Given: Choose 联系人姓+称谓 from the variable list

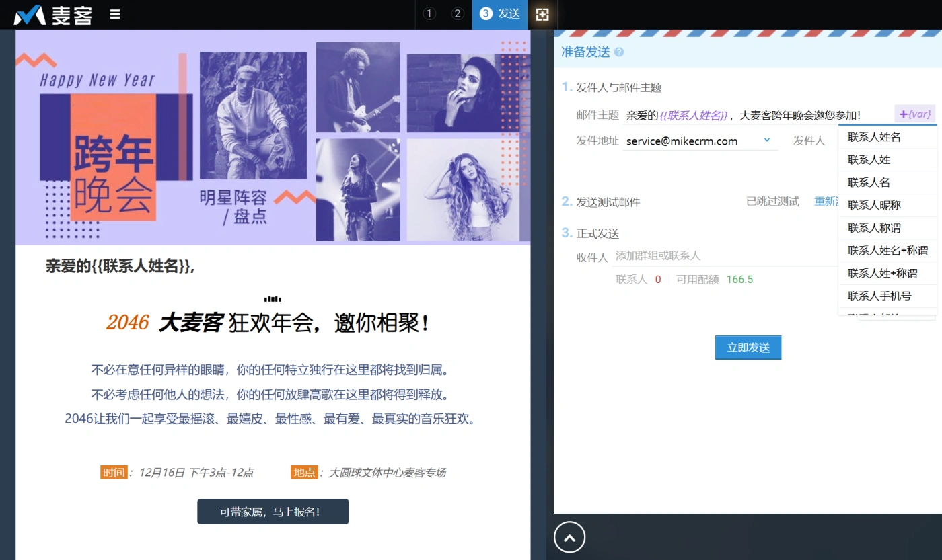Looking at the screenshot, I should click(887, 274).
